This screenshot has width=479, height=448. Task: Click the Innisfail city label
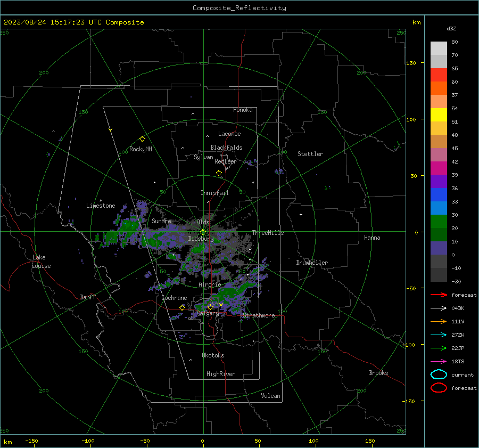pyautogui.click(x=214, y=193)
